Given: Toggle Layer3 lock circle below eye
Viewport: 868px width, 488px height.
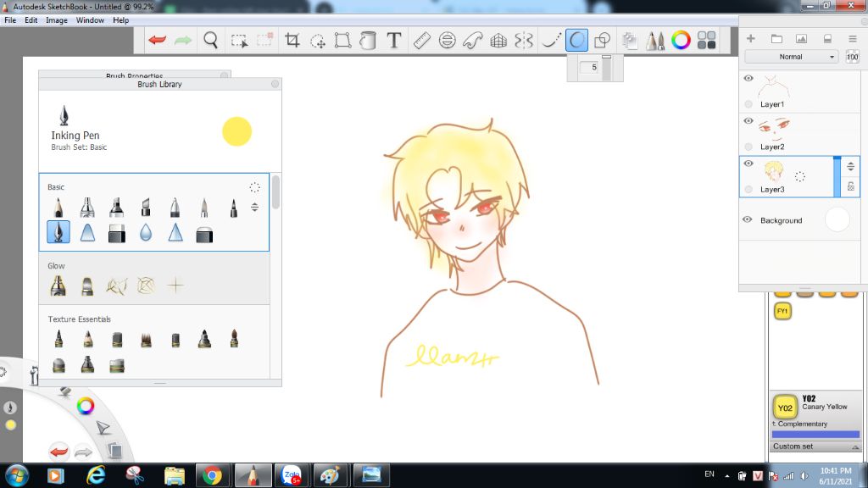Looking at the screenshot, I should [748, 189].
